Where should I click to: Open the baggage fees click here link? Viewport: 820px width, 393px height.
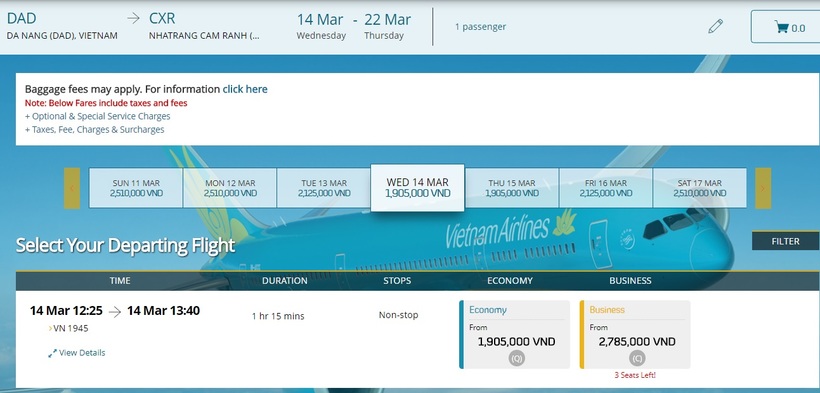(245, 89)
